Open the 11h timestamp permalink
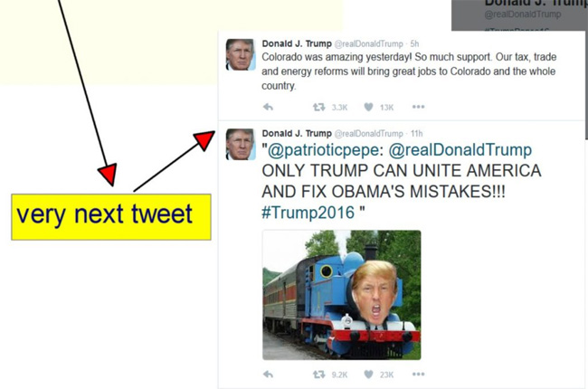 point(416,134)
